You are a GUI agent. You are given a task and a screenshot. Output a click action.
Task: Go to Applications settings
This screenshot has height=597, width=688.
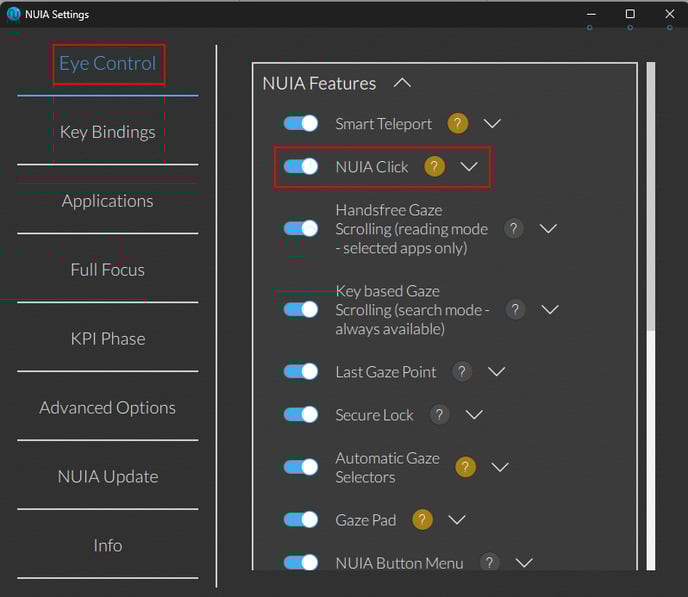click(108, 201)
